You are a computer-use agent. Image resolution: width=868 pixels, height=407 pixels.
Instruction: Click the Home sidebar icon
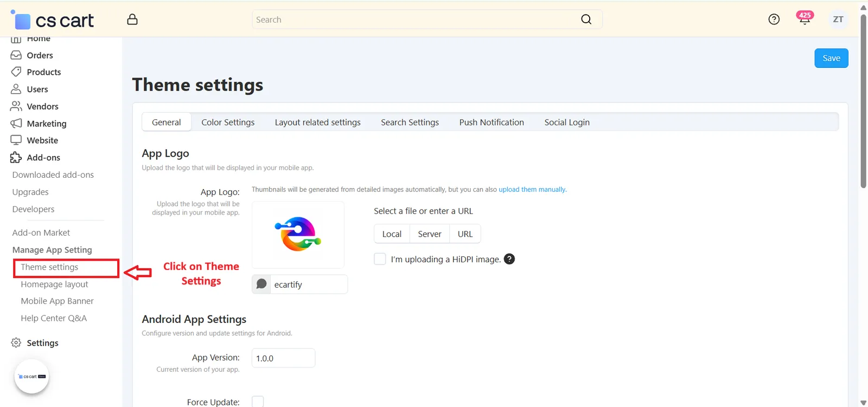click(16, 39)
